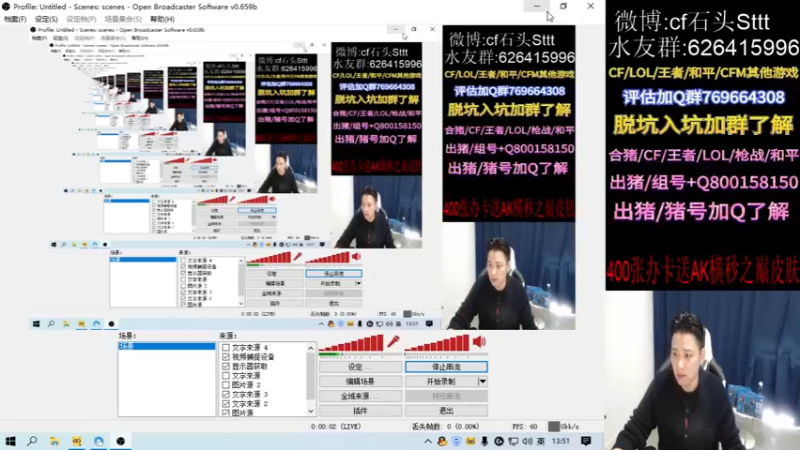Click OBS logo in main title bar
Screen dimensions: 800x450
coord(6,7)
